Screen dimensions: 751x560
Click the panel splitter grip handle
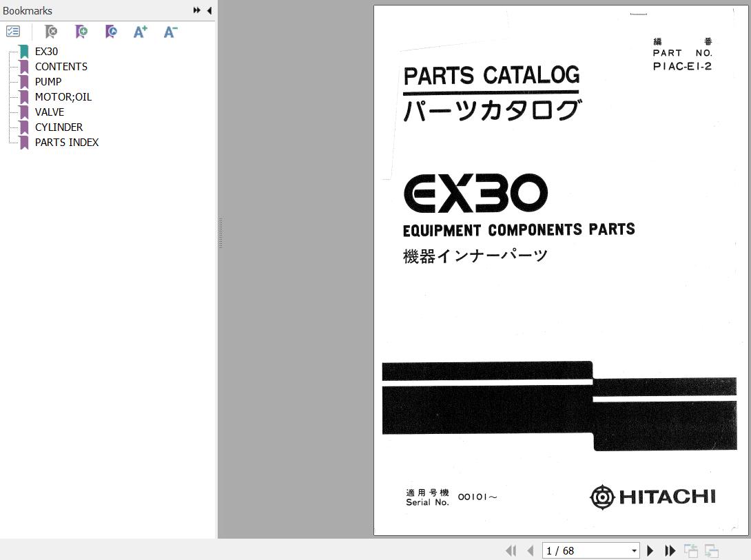tap(220, 233)
